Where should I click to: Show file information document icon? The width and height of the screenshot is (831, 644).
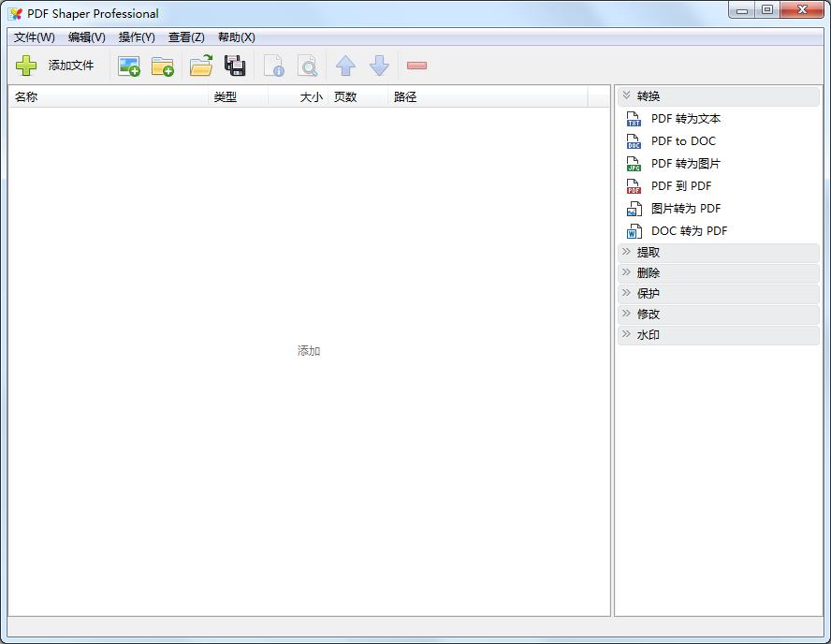(274, 66)
